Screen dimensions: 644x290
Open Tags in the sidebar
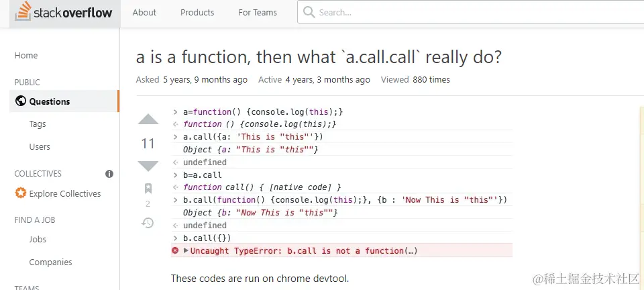[x=38, y=124]
